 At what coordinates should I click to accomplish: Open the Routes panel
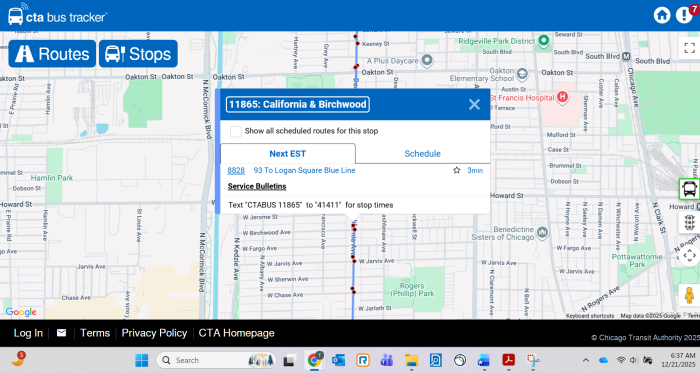click(x=52, y=54)
